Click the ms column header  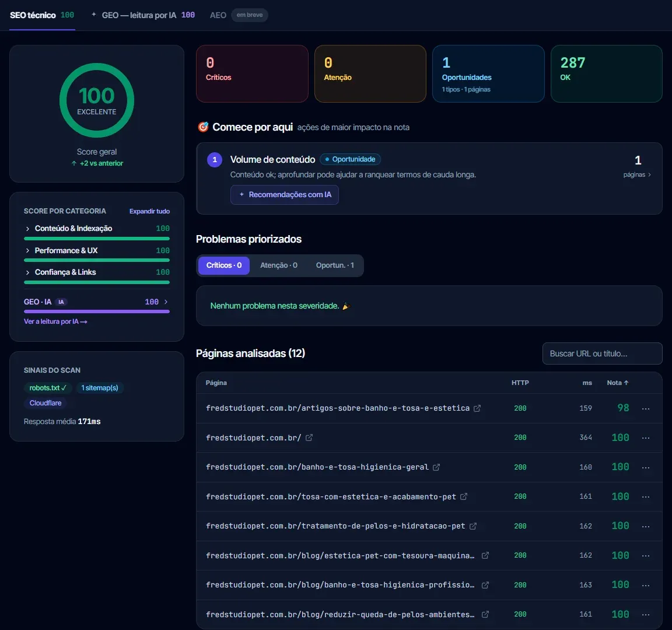click(x=587, y=383)
